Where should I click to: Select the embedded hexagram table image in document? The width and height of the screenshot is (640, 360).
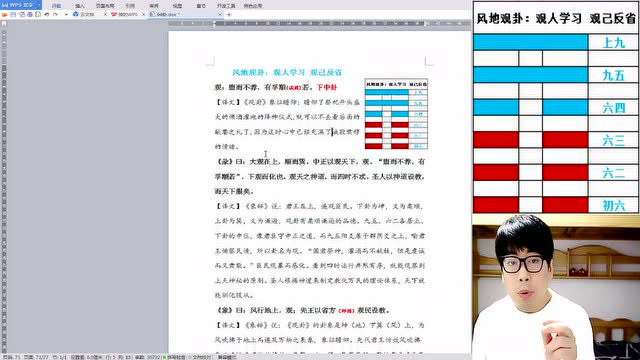396,114
